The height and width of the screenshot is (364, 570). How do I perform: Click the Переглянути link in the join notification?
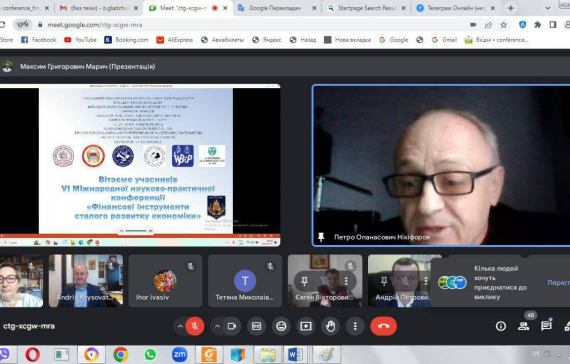558,283
